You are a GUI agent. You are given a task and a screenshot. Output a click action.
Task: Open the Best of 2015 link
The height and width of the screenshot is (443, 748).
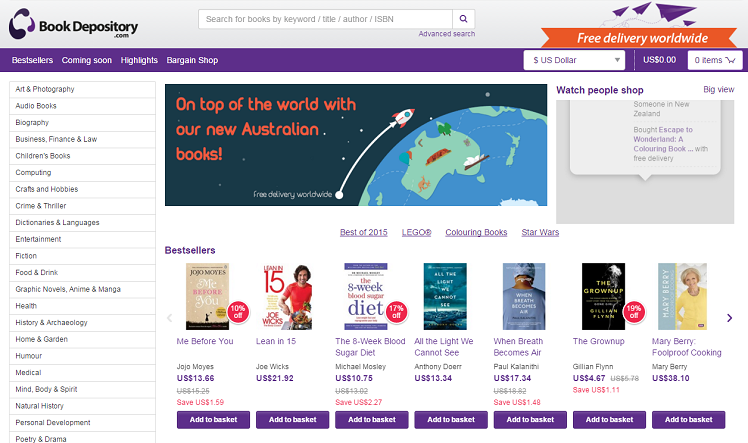364,232
